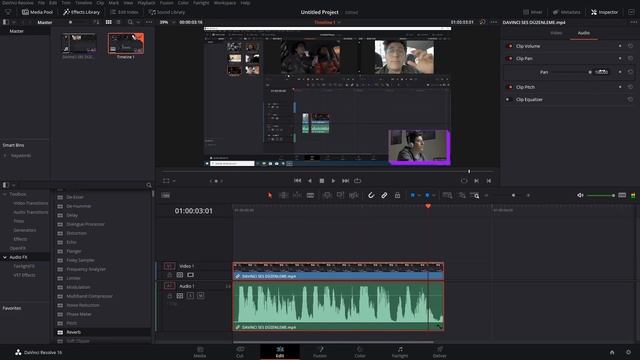Screen dimensions: 640x360
Task: Mute audio using the speaker icon
Action: tap(580, 196)
